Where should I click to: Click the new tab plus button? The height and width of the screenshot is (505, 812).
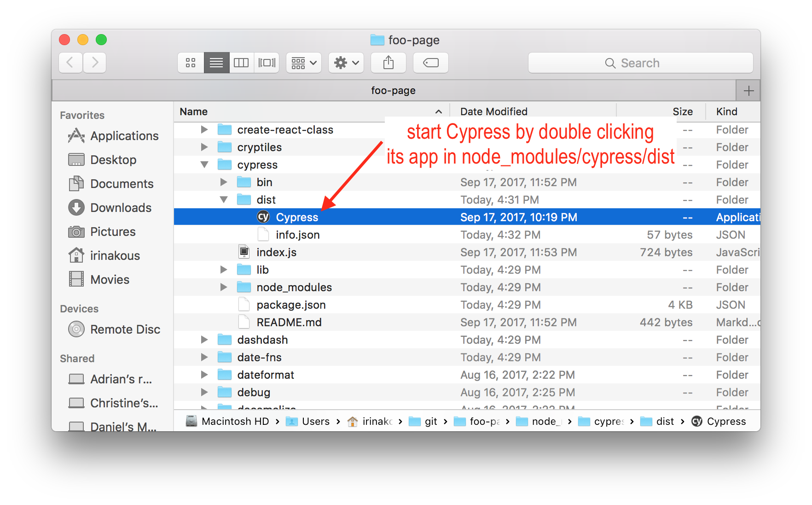pos(748,90)
